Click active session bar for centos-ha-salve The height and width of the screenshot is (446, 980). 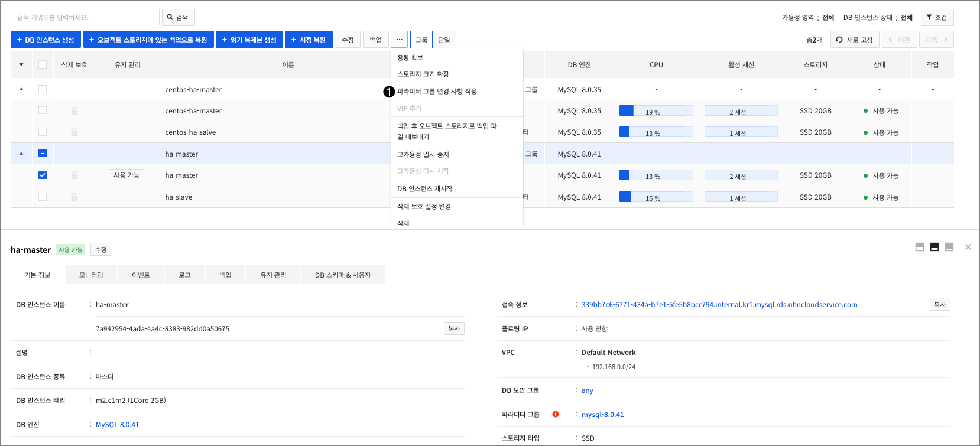[x=741, y=132]
